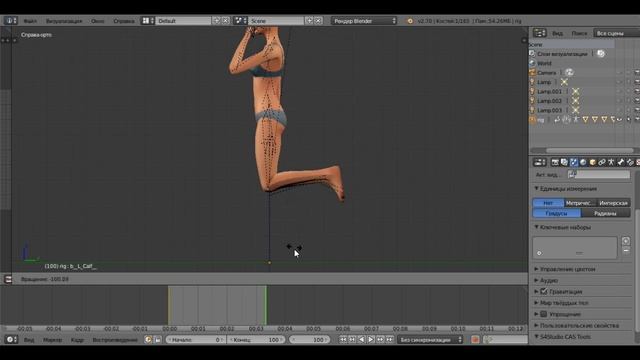The height and width of the screenshot is (360, 640).
Task: Open the Файл menu
Action: [x=30, y=21]
